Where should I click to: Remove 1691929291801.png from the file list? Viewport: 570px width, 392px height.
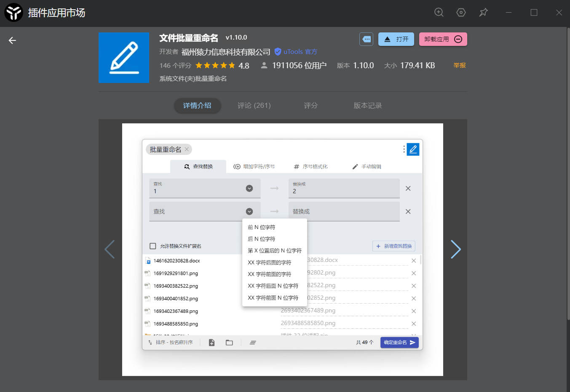413,273
